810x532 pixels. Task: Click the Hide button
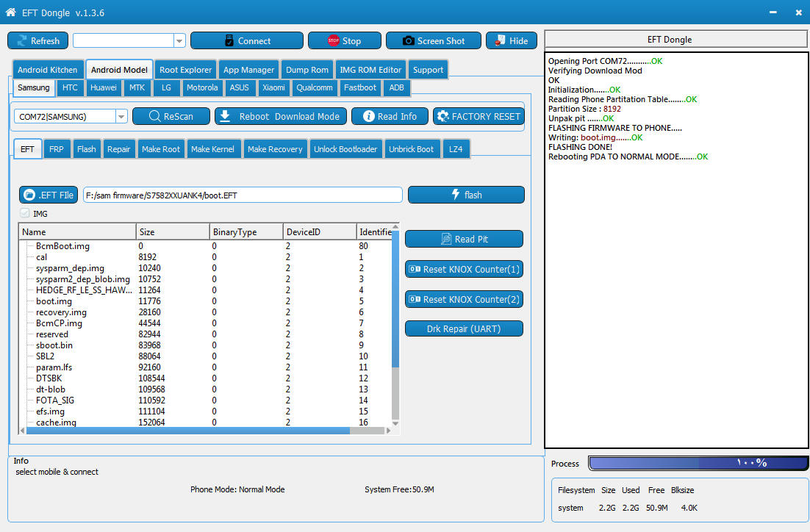click(512, 41)
